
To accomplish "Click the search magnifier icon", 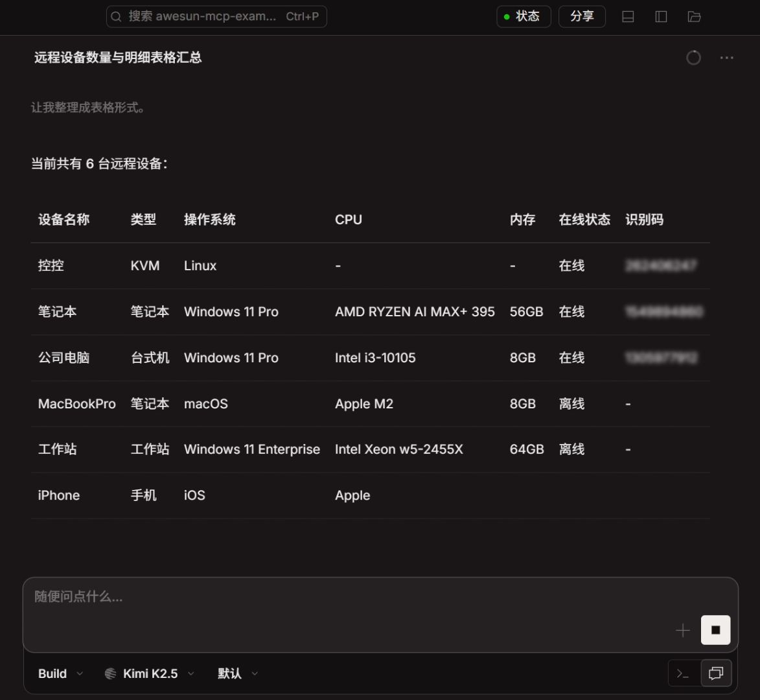I will point(116,17).
